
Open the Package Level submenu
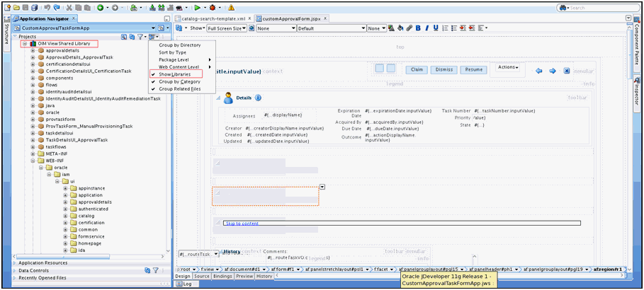click(x=181, y=60)
